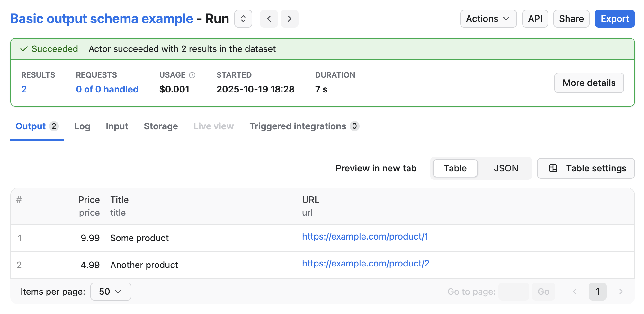Click the previous page chevron in pagination
Viewport: 644px width, 314px height.
(575, 292)
